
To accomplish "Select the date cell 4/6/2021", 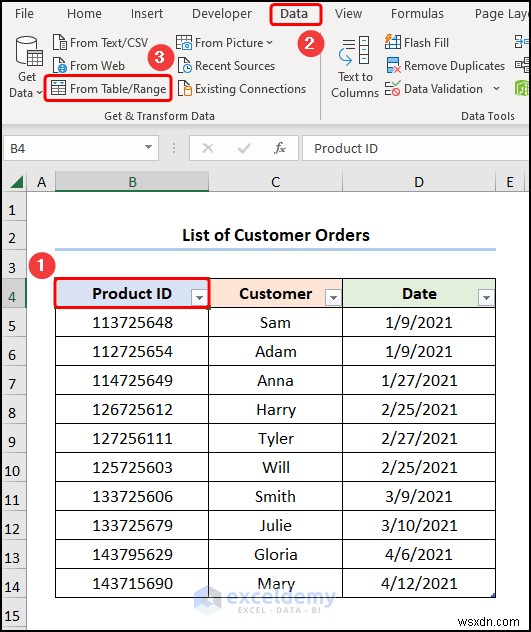I will (419, 555).
